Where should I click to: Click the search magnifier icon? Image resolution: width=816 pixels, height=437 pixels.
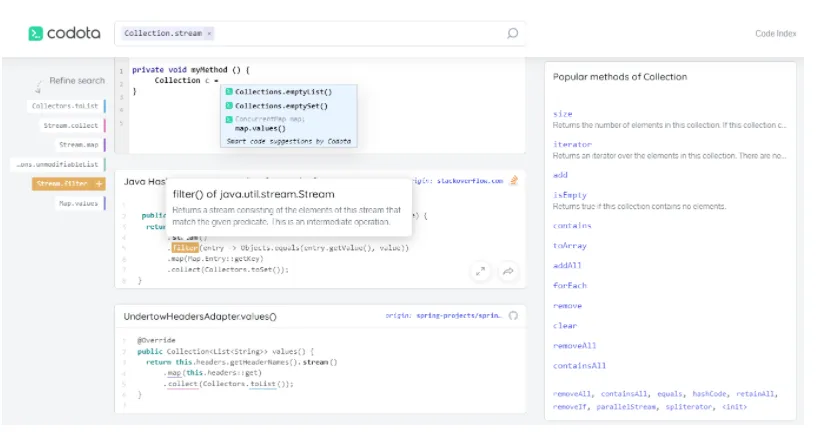pyautogui.click(x=513, y=34)
